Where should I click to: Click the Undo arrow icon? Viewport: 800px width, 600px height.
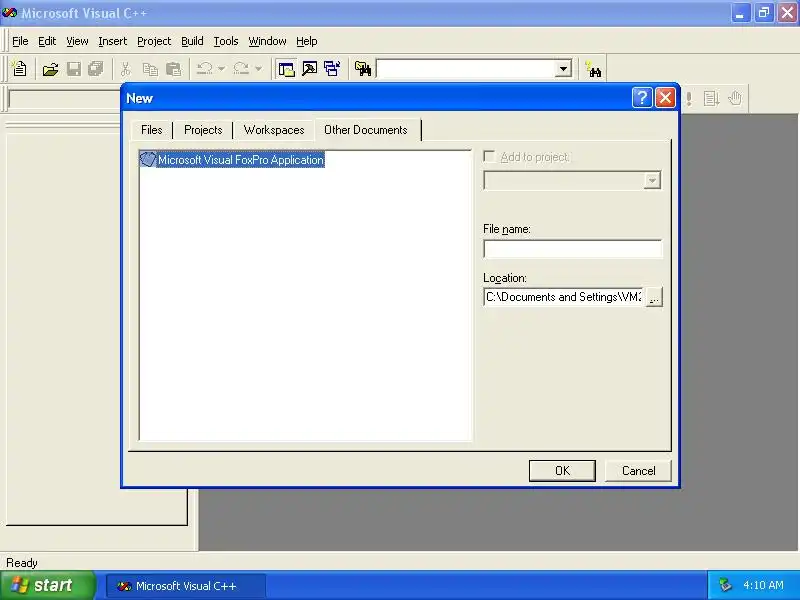coord(204,68)
